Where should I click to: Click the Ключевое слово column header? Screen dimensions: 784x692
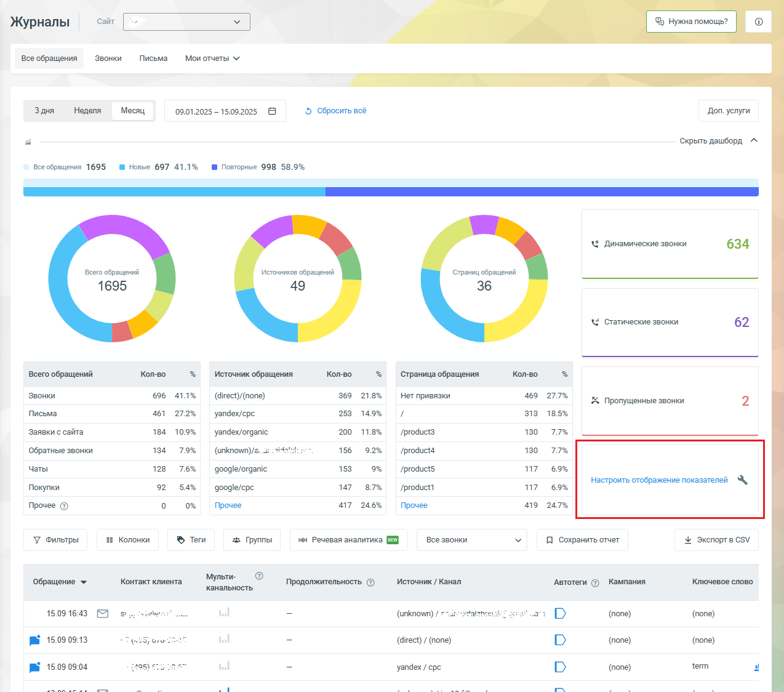click(722, 582)
